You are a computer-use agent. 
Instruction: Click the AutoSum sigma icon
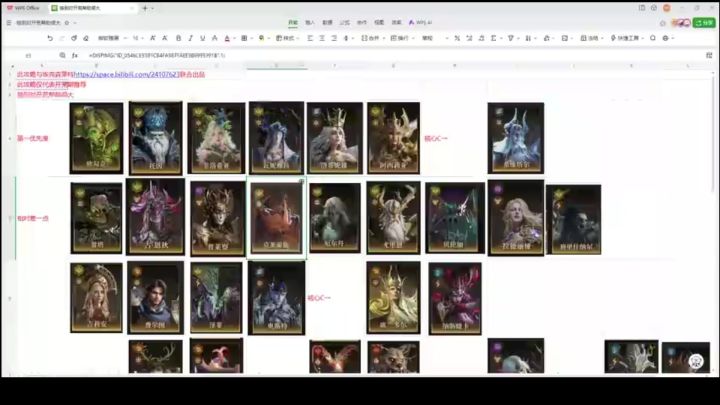coord(494,38)
